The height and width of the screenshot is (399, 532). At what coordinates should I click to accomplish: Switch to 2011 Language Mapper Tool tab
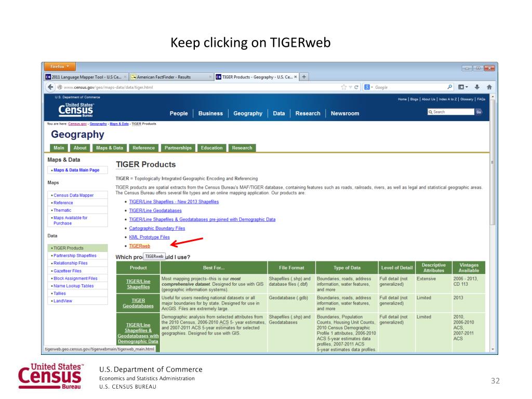pyautogui.click(x=86, y=77)
